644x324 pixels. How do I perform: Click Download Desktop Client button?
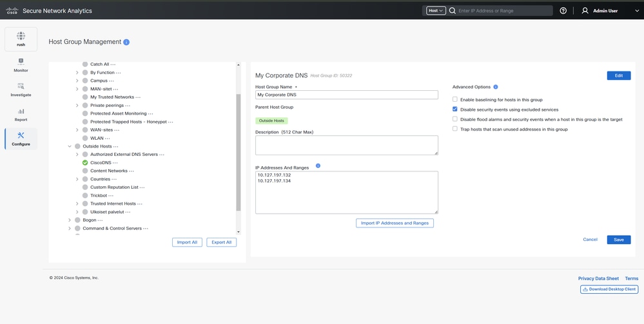(609, 289)
